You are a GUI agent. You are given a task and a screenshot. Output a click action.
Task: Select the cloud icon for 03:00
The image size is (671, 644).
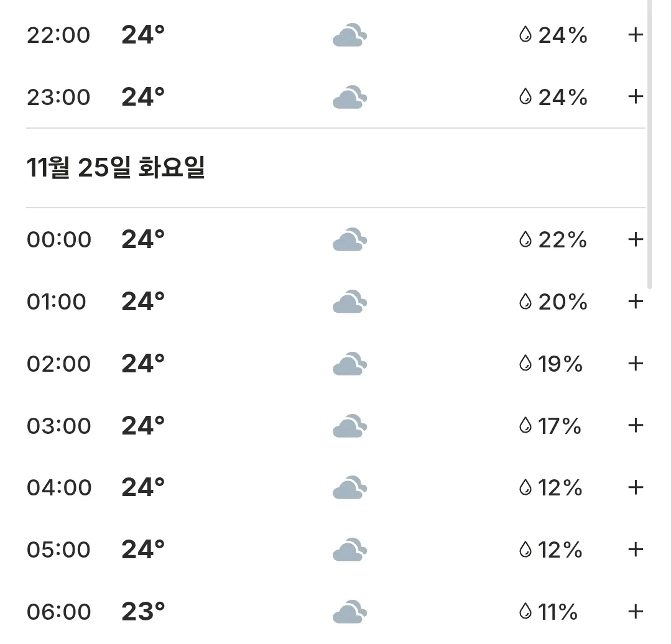tap(349, 425)
